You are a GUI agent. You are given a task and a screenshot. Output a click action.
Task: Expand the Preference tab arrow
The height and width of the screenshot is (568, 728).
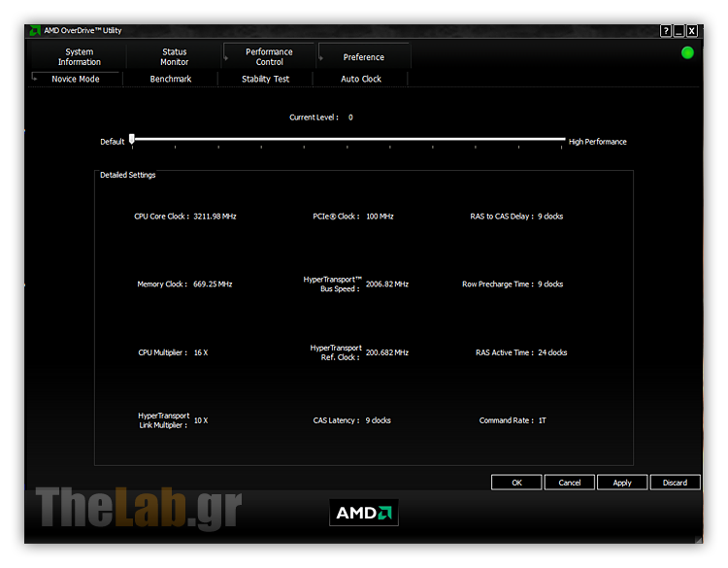coord(321,58)
